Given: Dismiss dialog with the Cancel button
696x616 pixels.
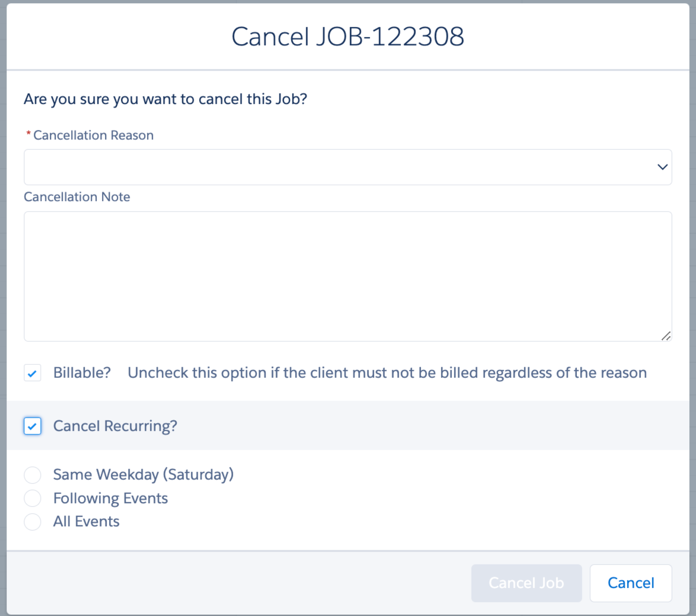Looking at the screenshot, I should pyautogui.click(x=631, y=583).
